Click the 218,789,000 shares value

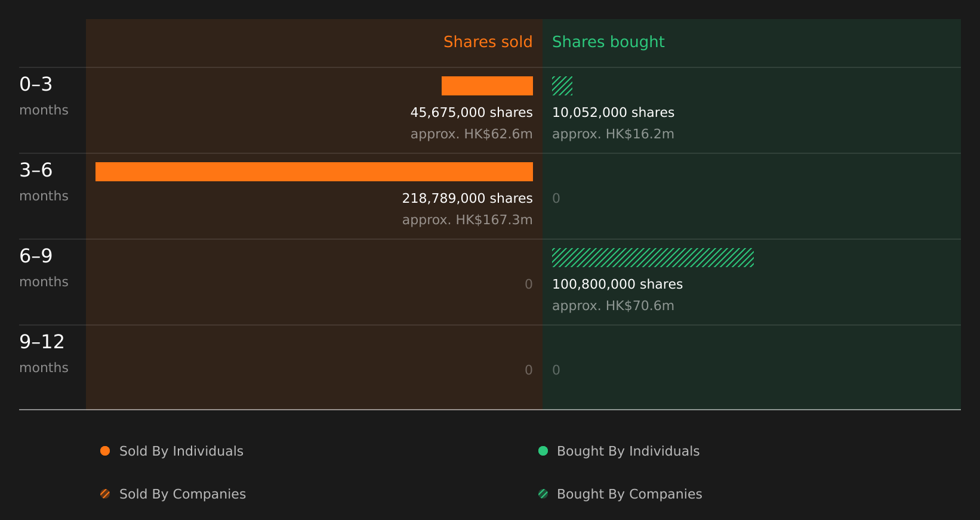pos(467,198)
